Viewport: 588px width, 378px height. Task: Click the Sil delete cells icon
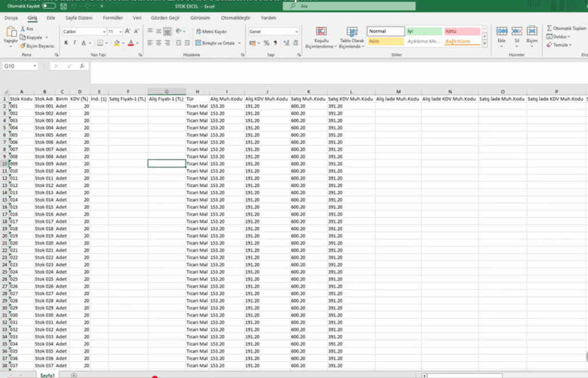pos(517,31)
